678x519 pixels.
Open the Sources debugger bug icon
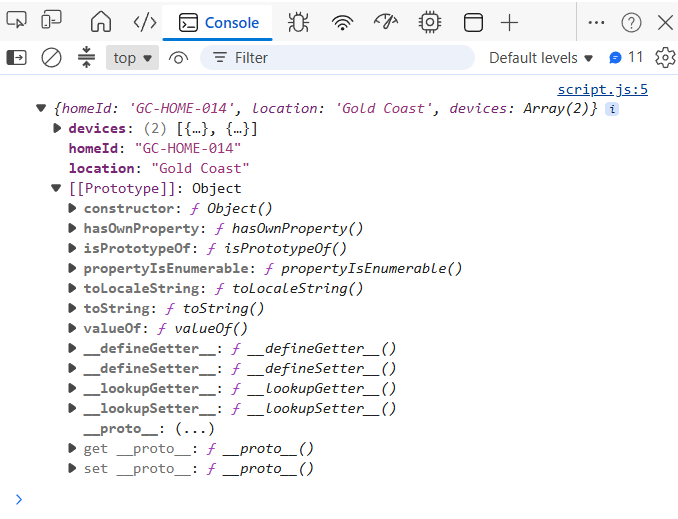click(298, 22)
